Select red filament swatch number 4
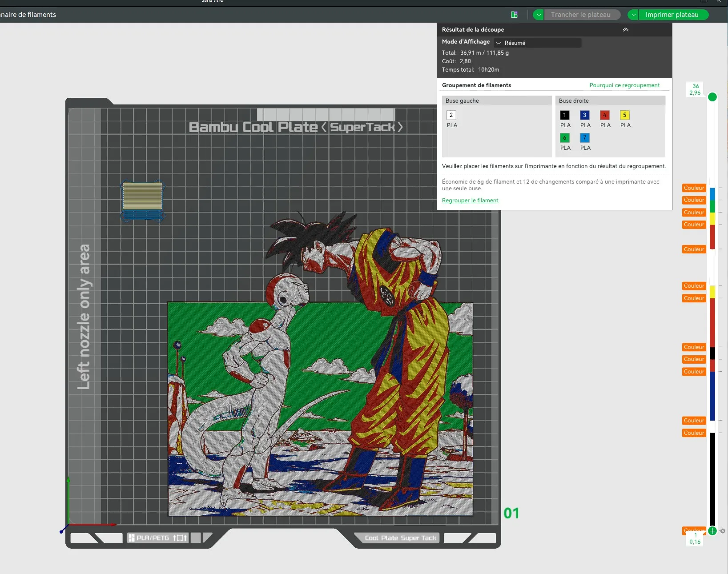Viewport: 728px width, 574px height. 605,115
